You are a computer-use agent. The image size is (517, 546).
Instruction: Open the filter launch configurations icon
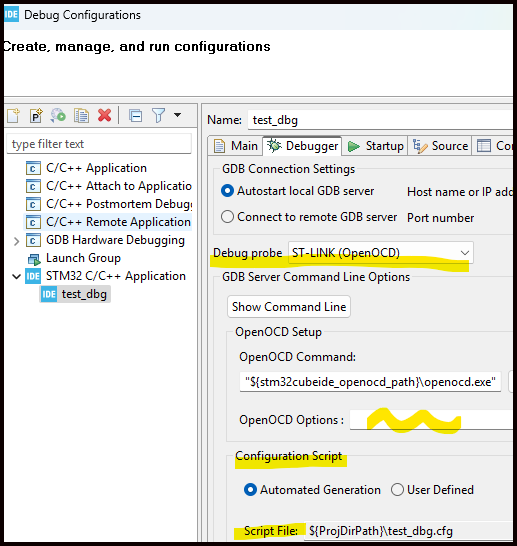(158, 115)
